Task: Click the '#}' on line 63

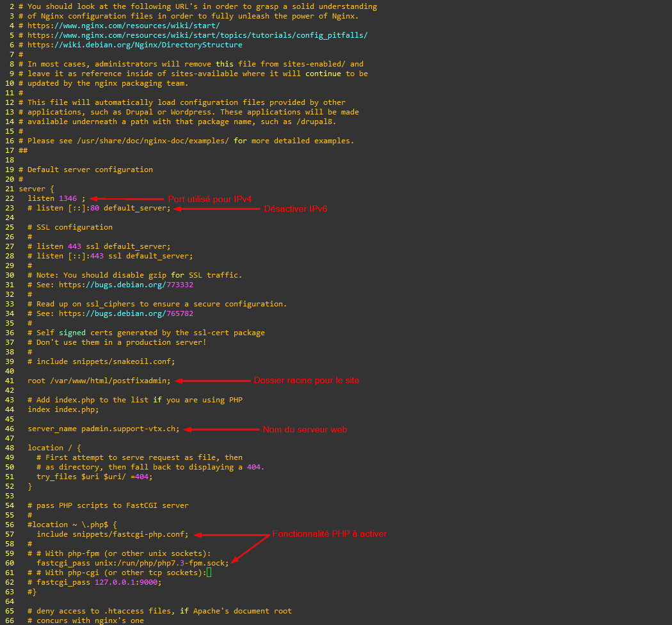Action: (32, 592)
